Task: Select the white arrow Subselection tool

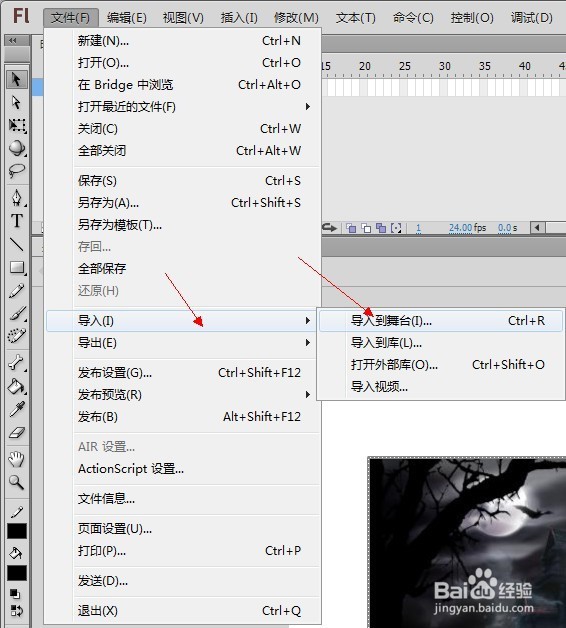Action: (16, 103)
